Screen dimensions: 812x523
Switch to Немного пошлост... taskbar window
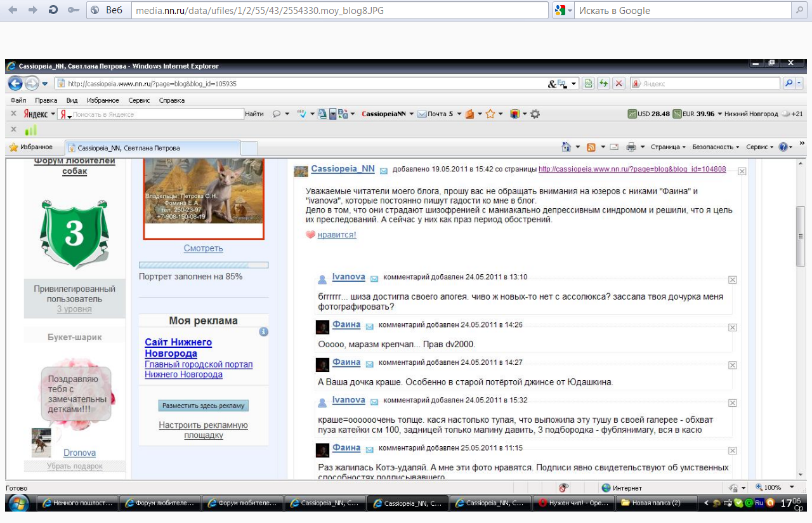pyautogui.click(x=77, y=503)
